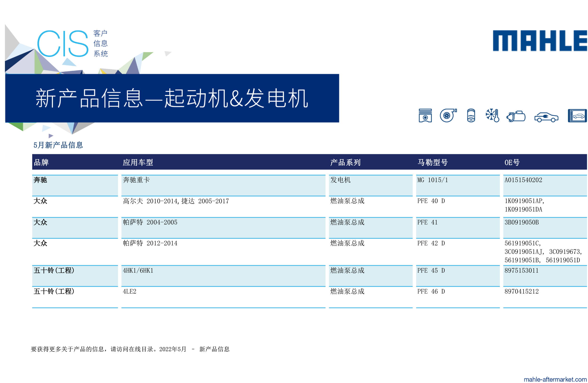588x383 pixels.
Task: Click the oil filter product icon
Action: (471, 115)
